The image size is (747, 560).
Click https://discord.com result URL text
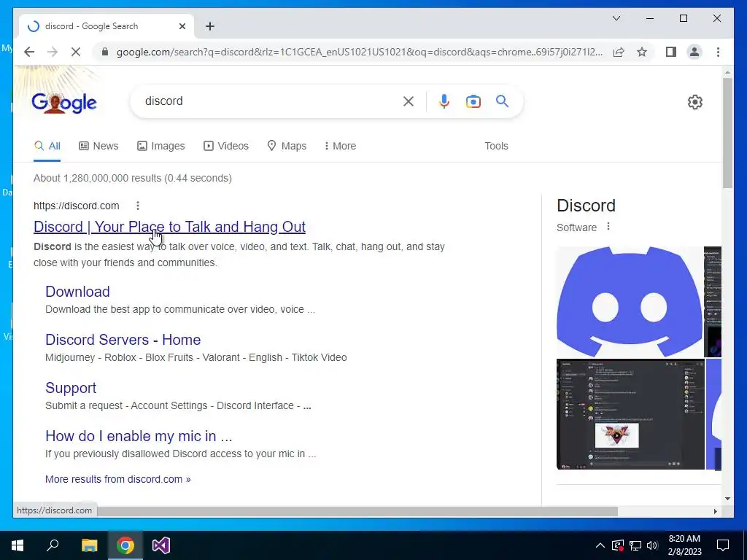(x=76, y=206)
